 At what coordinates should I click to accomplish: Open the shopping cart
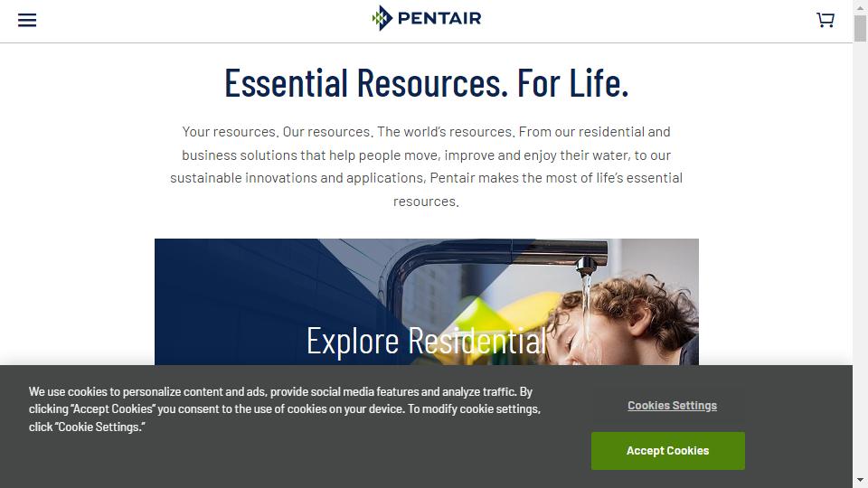point(826,20)
